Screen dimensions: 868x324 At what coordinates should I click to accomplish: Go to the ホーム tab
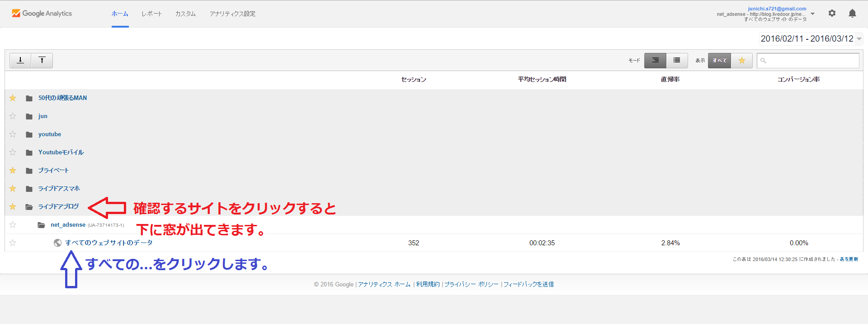(x=120, y=14)
